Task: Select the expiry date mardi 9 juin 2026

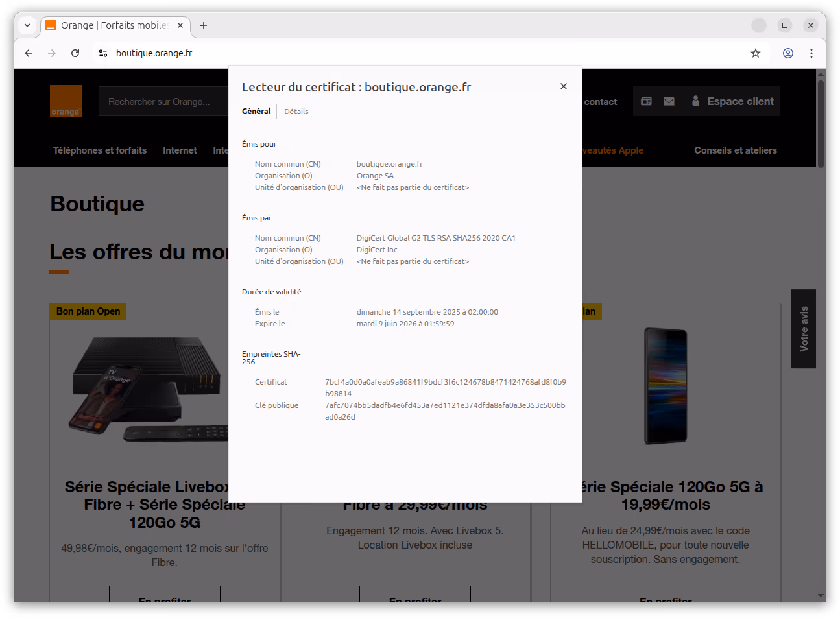Action: (x=405, y=324)
